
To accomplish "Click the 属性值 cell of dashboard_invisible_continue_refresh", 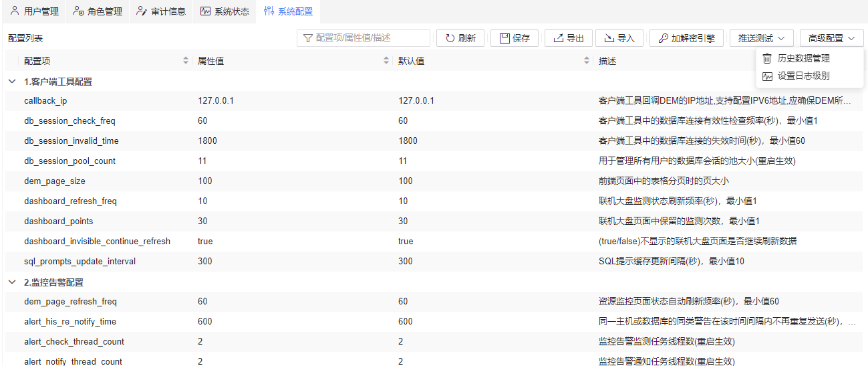I will (205, 242).
